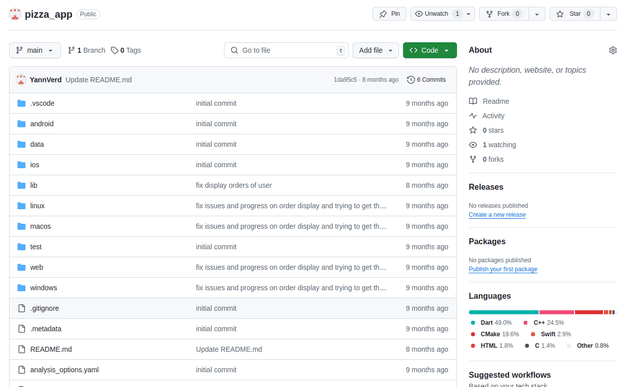
Task: Click the lib folder icon
Action: coord(22,185)
